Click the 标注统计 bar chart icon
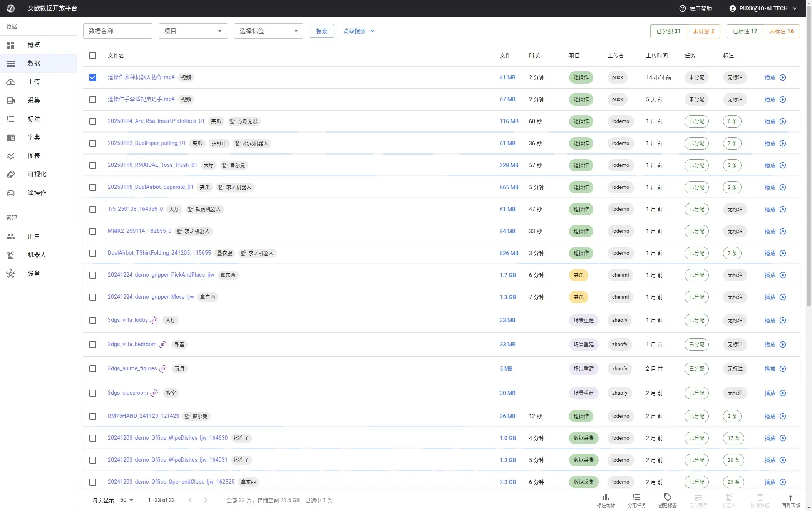 pyautogui.click(x=606, y=497)
